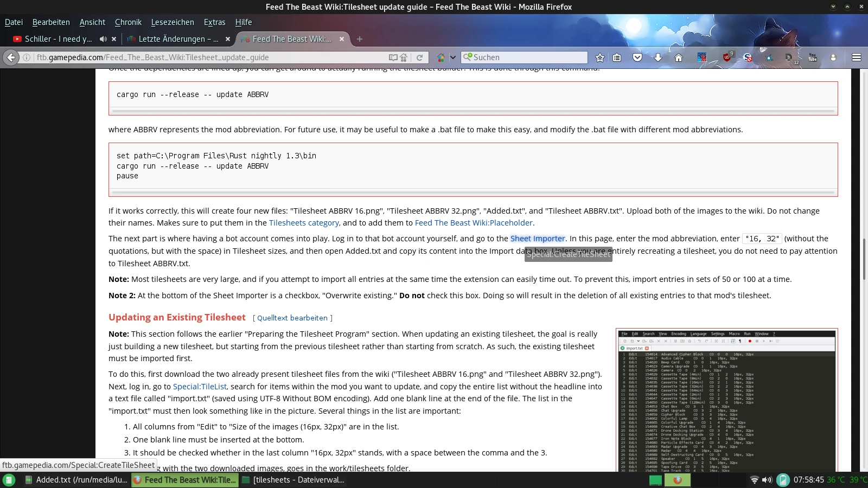Open the clipboard tray icon beside the clock
The image size is (868, 488).
coord(783,480)
